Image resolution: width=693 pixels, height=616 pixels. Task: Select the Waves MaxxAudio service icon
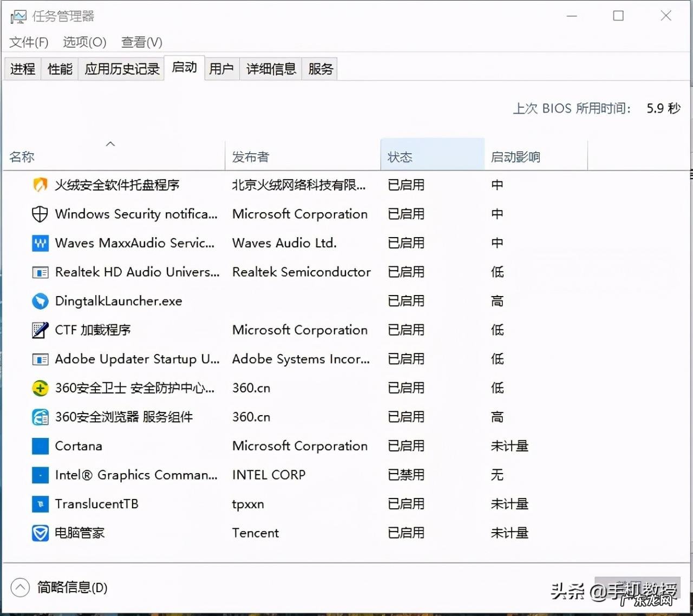40,243
